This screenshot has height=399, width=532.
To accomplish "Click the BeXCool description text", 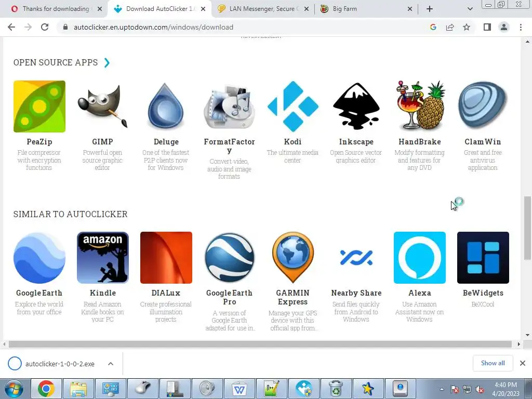I will 483,304.
